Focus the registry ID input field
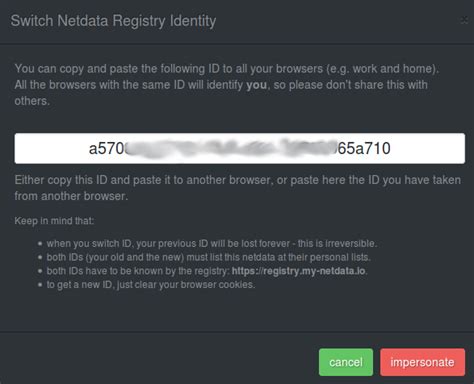Viewport: 474px width, 384px height. point(240,148)
